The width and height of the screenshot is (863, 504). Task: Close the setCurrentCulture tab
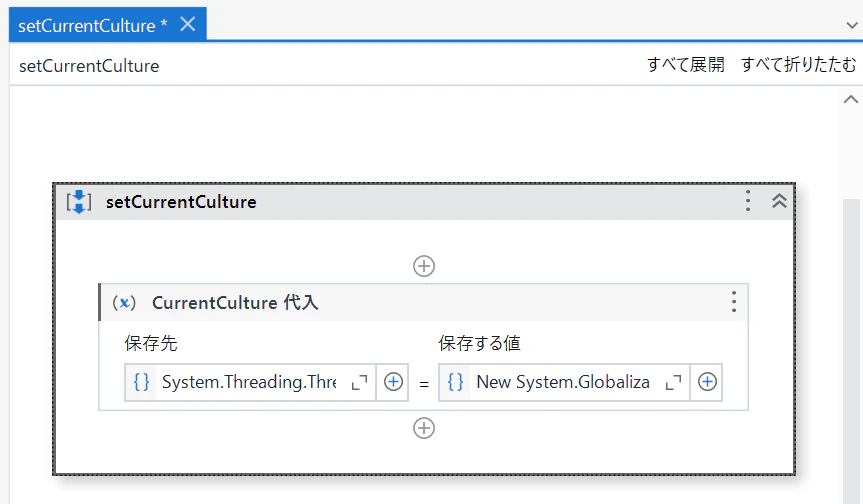pyautogui.click(x=187, y=25)
